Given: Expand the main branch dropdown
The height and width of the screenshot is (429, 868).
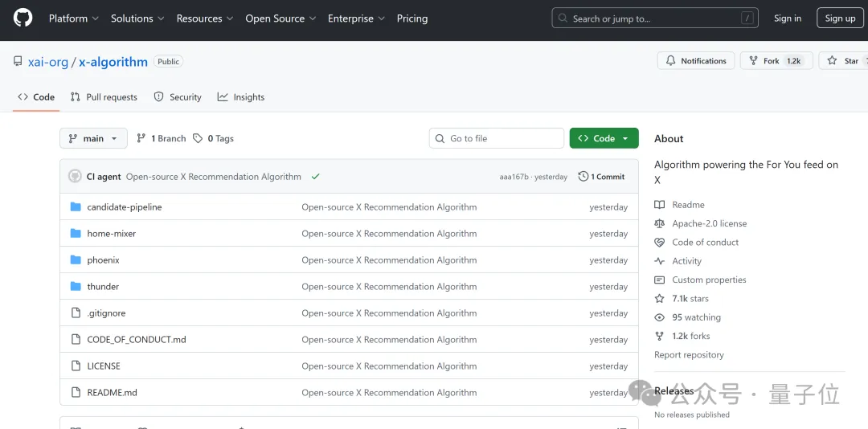Looking at the screenshot, I should (x=93, y=138).
